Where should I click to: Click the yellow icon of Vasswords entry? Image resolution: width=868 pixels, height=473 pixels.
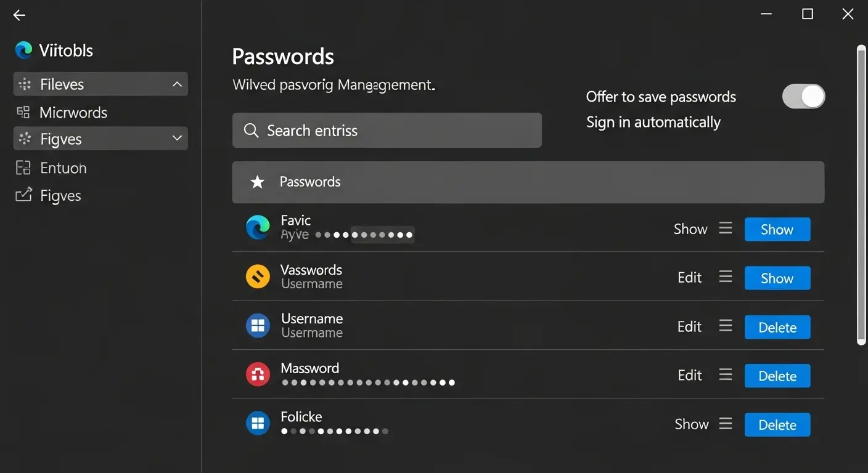point(258,277)
